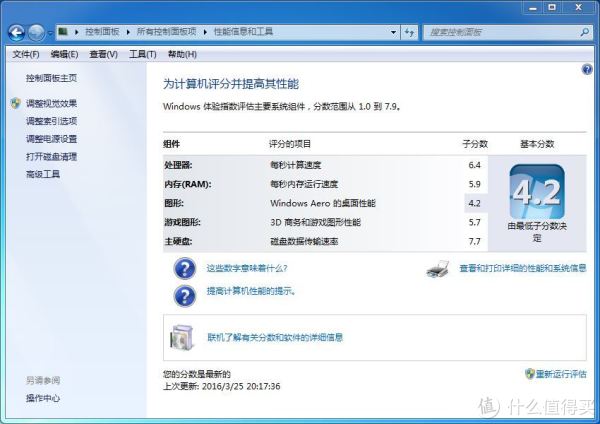The image size is (600, 424).
Task: Click the 5.7 gaming graphics subscore
Action: (x=474, y=222)
